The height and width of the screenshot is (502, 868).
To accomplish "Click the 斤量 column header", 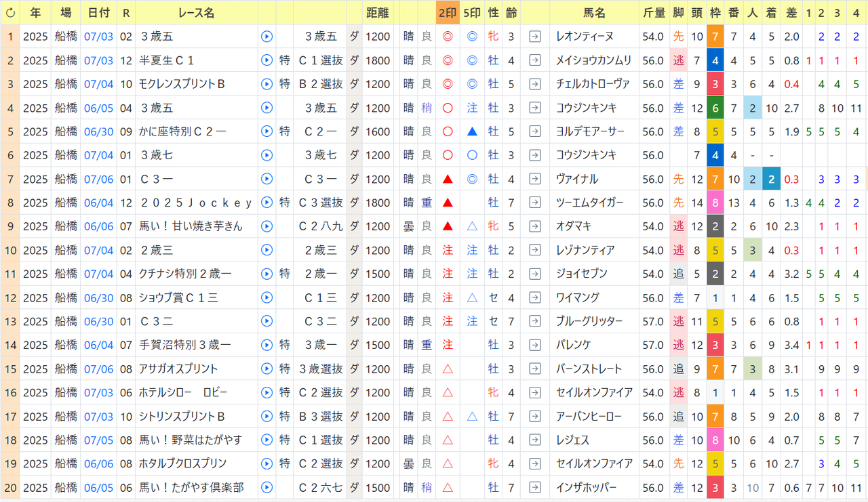I will [654, 12].
